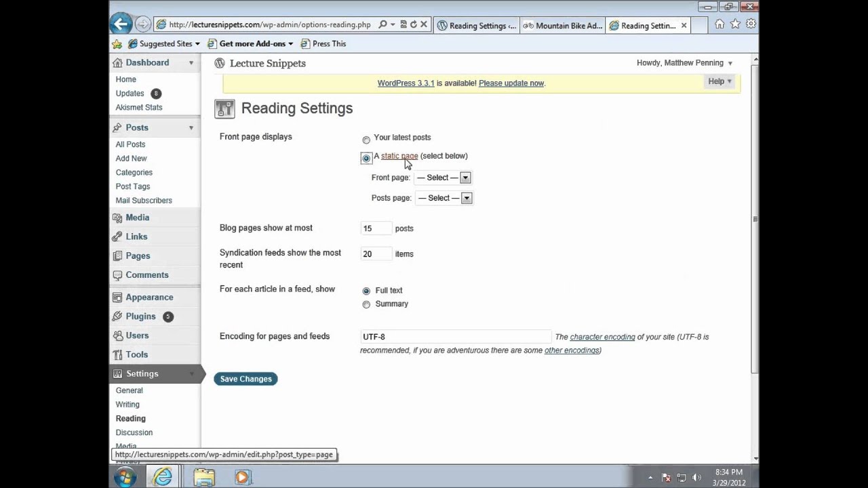
Task: Click the compatibility view icon in address bar
Action: tap(403, 25)
